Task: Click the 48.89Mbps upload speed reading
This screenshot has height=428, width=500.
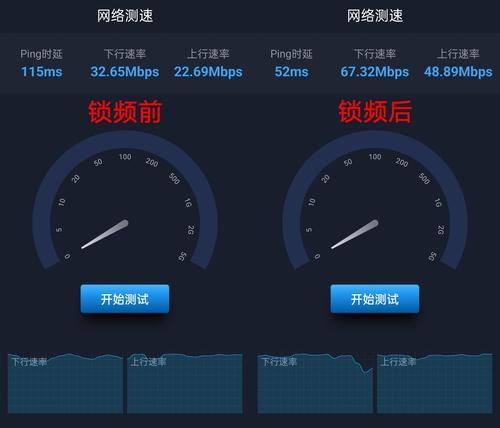Action: [458, 72]
